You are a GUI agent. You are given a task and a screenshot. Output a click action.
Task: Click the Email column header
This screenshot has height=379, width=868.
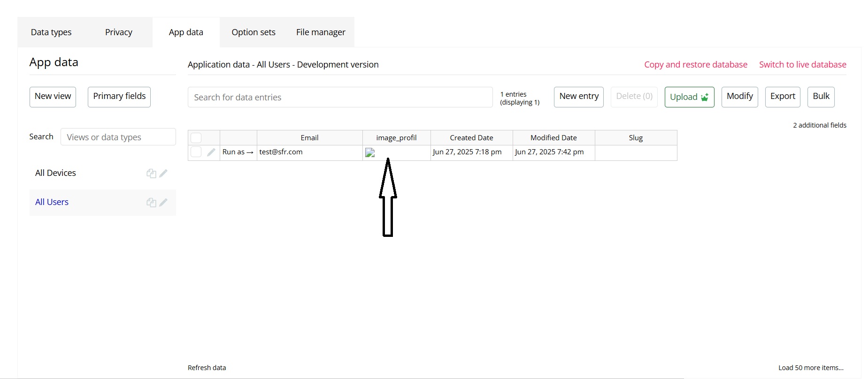point(310,138)
